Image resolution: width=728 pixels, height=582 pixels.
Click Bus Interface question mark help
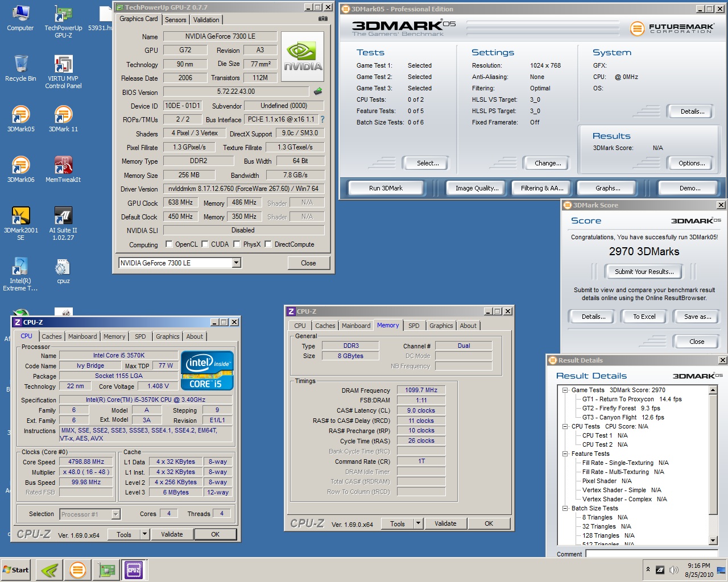tap(322, 119)
